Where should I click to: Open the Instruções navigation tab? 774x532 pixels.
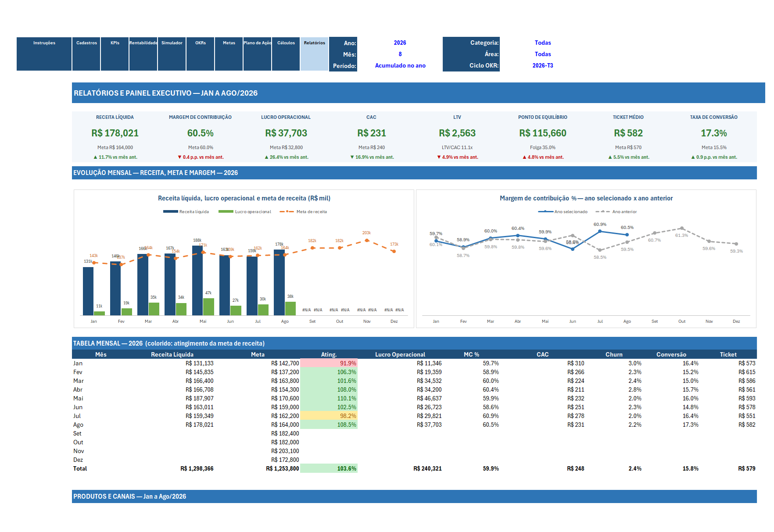tap(44, 54)
